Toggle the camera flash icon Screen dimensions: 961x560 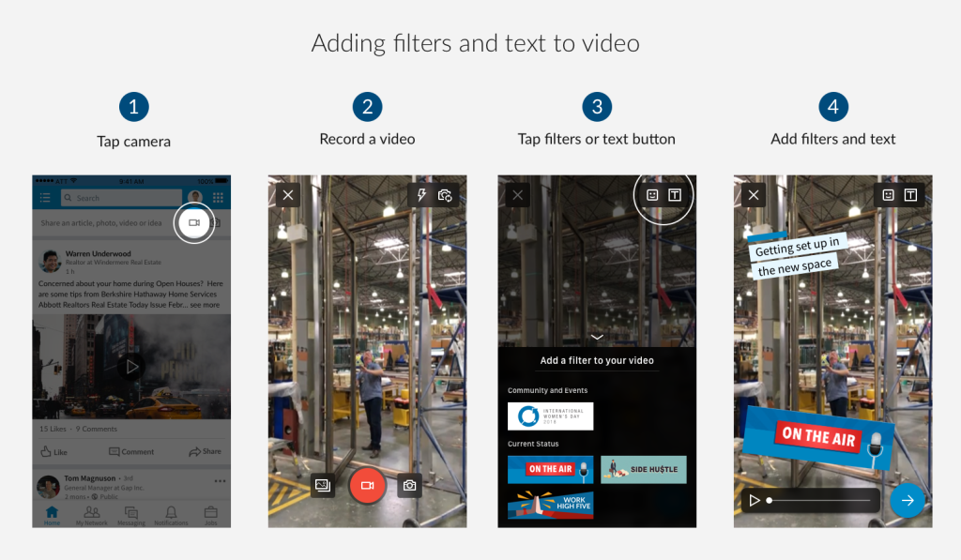(421, 195)
